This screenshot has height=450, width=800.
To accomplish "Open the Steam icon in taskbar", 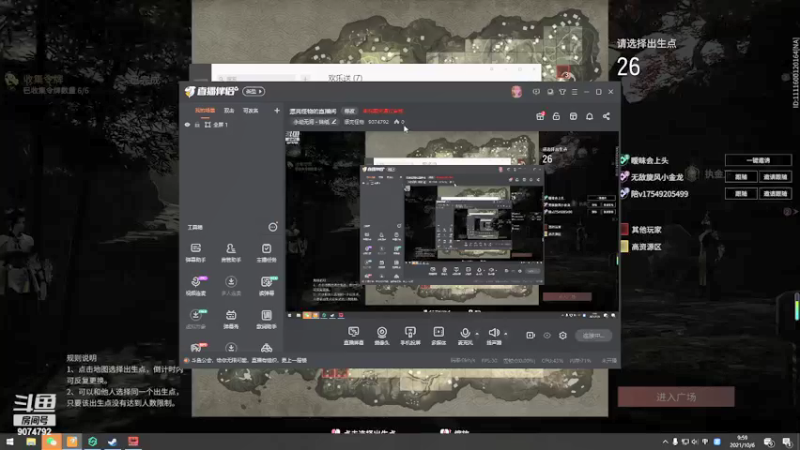I will click(x=112, y=442).
